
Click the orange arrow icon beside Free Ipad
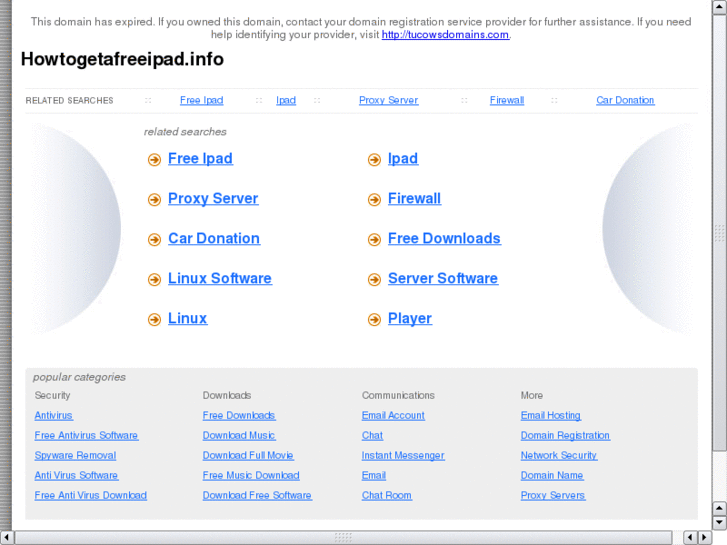[154, 160]
